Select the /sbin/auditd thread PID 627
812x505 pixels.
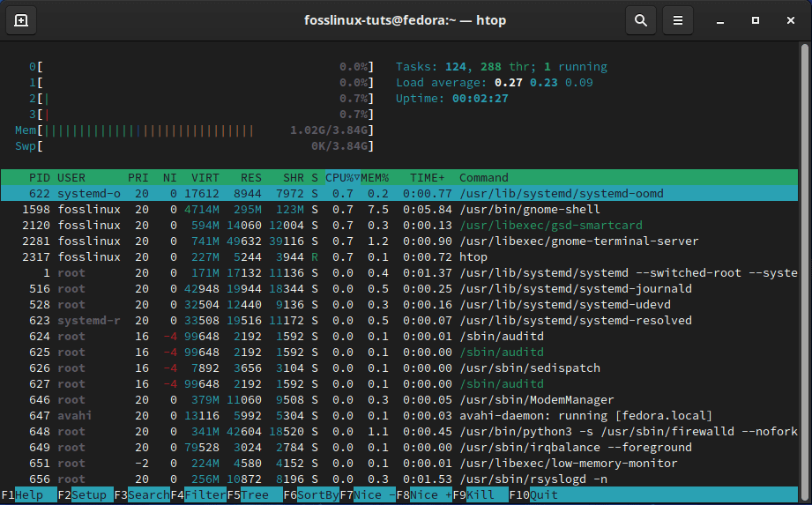tap(399, 384)
